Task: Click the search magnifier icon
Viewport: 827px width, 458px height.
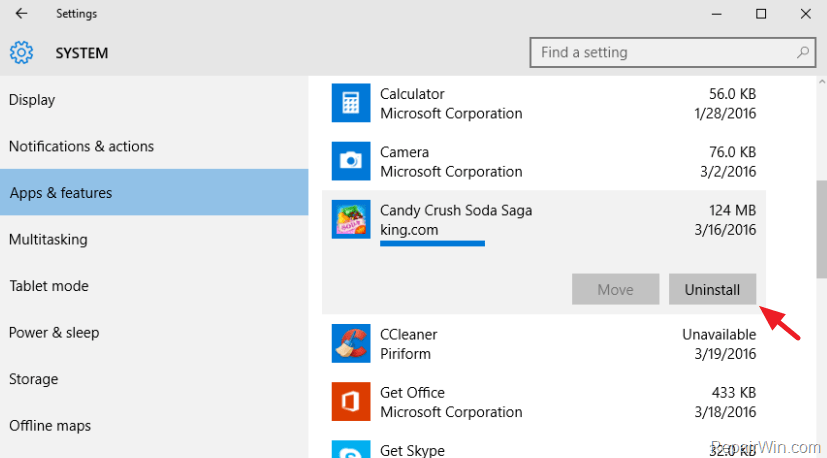Action: 803,52
